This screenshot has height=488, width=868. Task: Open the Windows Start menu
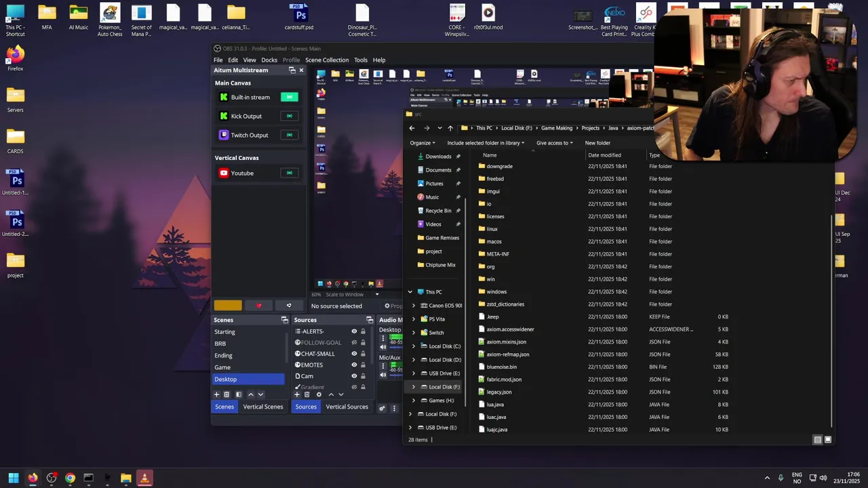(x=14, y=478)
